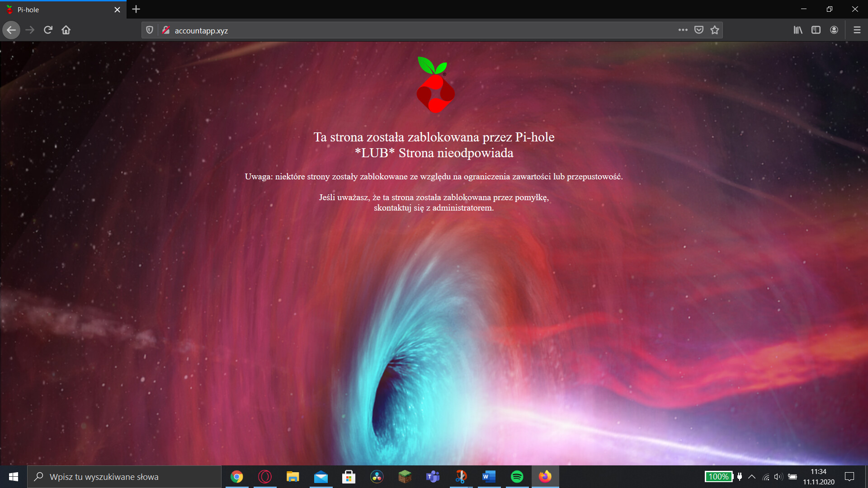Image resolution: width=868 pixels, height=488 pixels.
Task: Open Microsoft Store from taskbar
Action: pyautogui.click(x=349, y=477)
